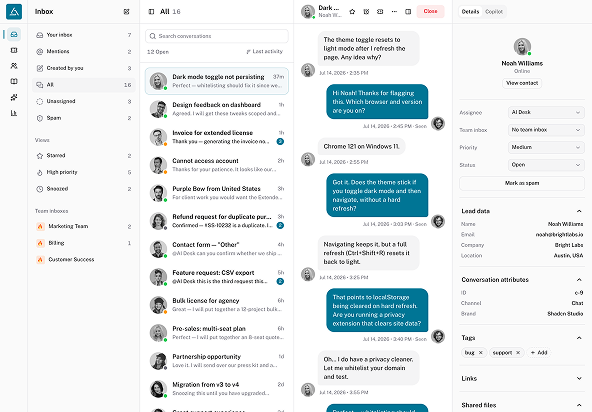The image size is (592, 412).
Task: Sort conversations by Last activity
Action: 264,52
